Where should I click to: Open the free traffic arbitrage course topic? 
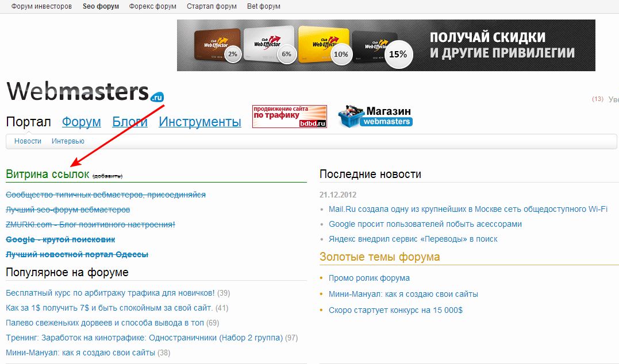click(110, 293)
